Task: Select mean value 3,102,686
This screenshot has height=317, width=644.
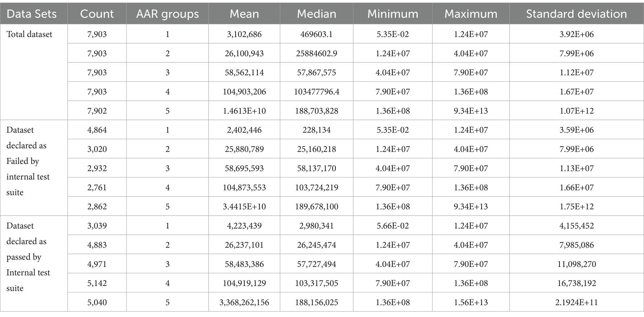Action: [244, 34]
